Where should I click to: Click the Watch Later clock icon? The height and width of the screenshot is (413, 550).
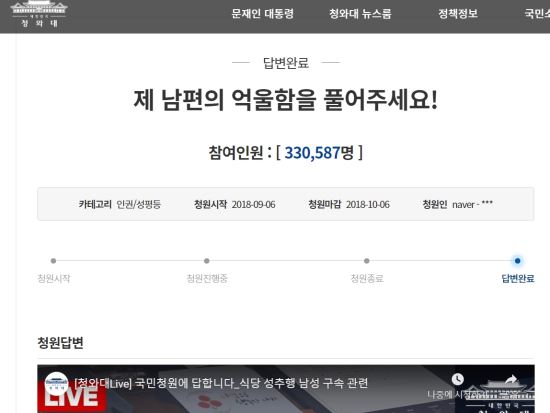click(457, 379)
